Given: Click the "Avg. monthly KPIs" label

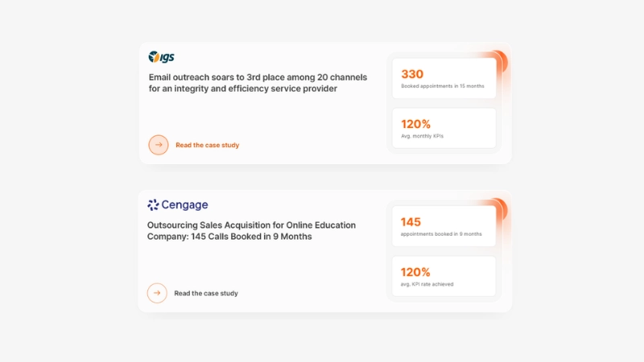Looking at the screenshot, I should pyautogui.click(x=422, y=136).
